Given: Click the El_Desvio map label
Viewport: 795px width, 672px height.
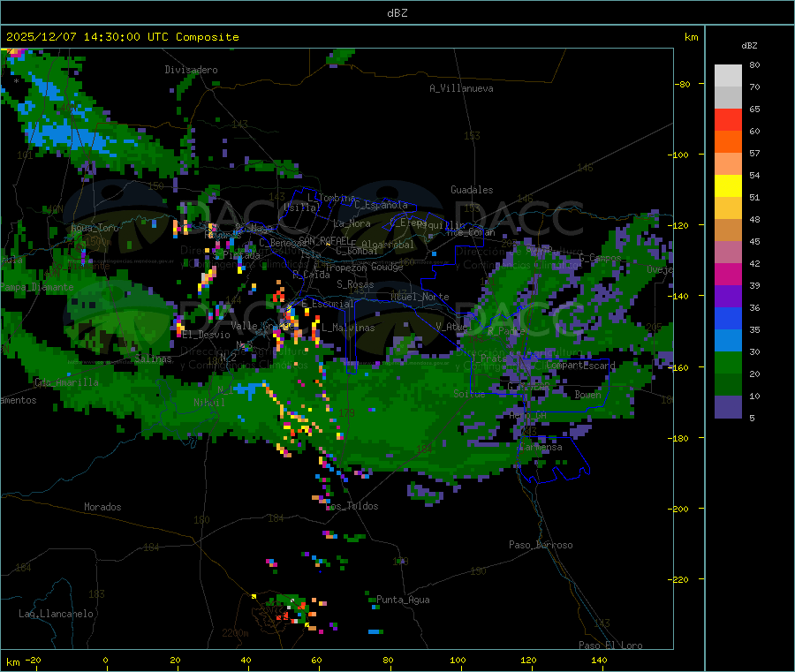Looking at the screenshot, I should tap(207, 335).
